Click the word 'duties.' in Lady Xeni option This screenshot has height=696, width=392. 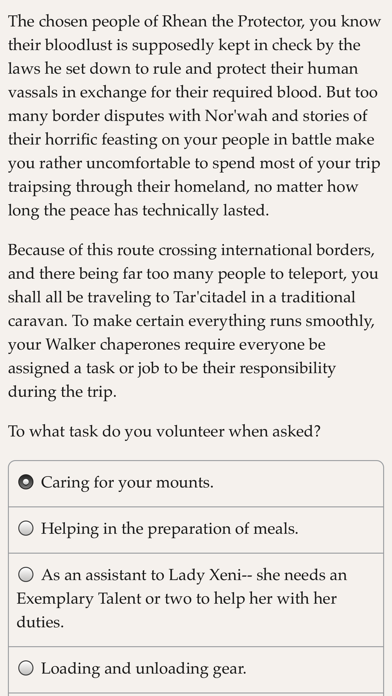pyautogui.click(x=40, y=622)
